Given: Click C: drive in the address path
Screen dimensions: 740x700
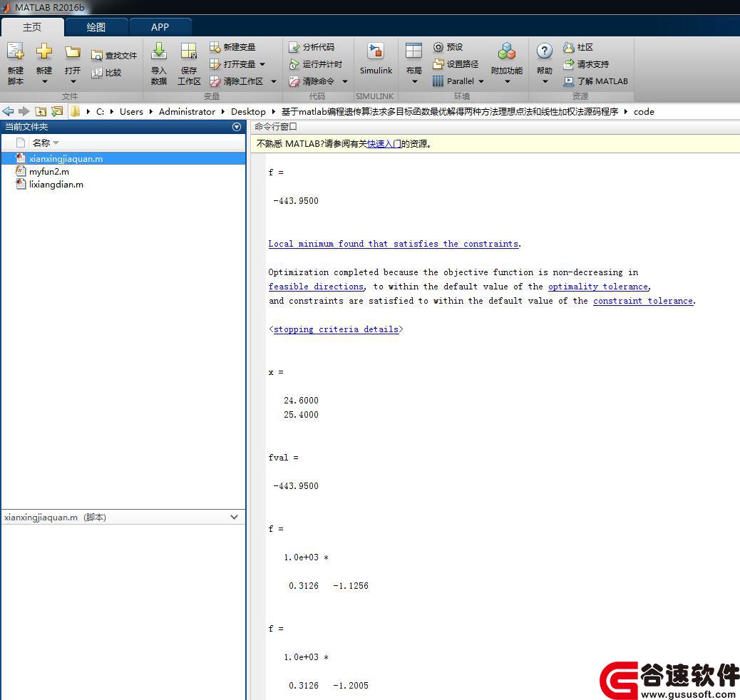Looking at the screenshot, I should click(x=100, y=112).
